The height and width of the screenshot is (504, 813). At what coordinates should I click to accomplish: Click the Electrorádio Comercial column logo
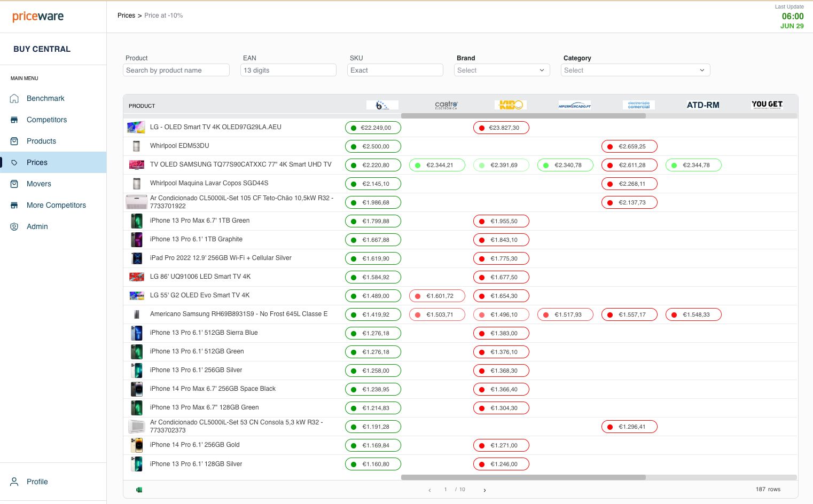[x=639, y=105]
